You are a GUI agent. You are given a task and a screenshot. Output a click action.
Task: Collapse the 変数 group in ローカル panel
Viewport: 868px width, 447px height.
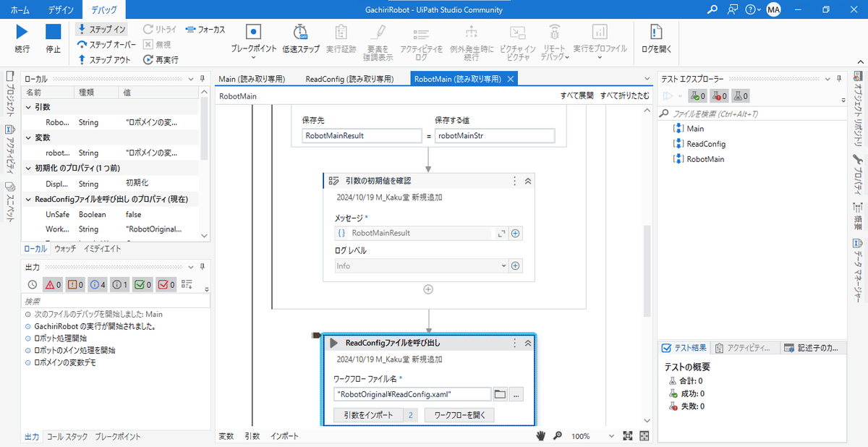[29, 137]
